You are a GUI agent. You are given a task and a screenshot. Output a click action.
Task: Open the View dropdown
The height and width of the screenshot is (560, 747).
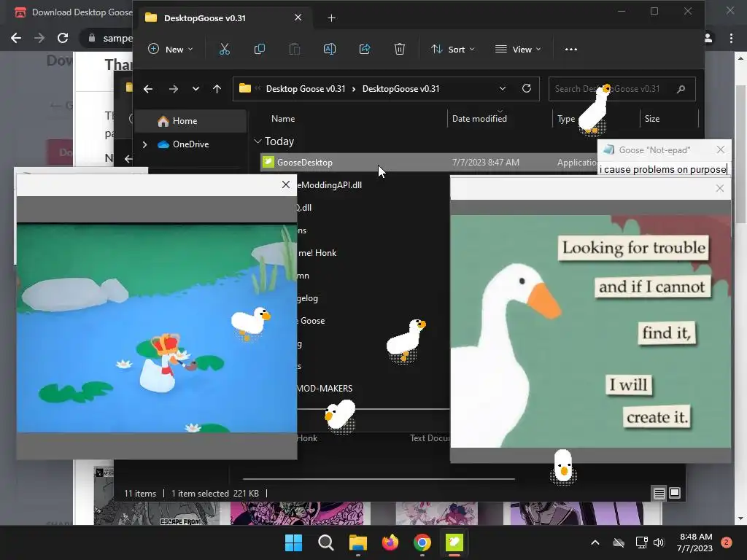click(x=518, y=49)
